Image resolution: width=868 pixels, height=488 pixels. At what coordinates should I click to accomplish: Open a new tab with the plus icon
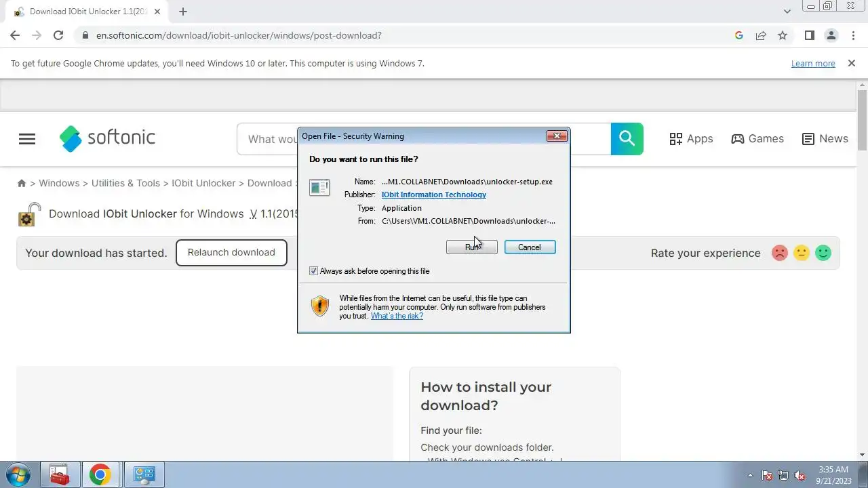[183, 12]
